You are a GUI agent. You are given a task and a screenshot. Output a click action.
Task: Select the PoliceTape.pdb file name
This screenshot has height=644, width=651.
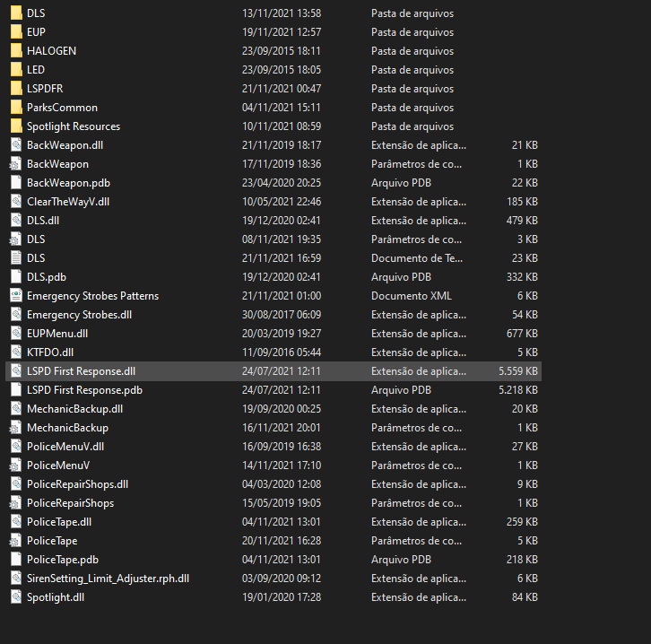pyautogui.click(x=63, y=560)
